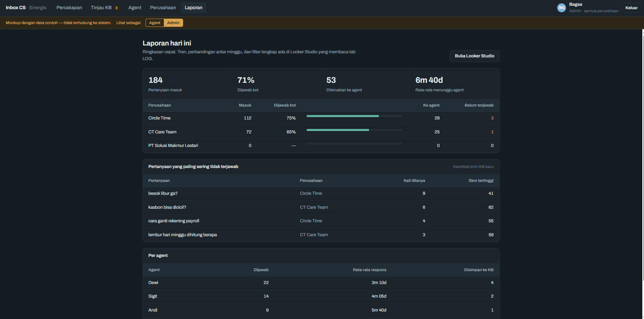
Task: Click Circle Time's unanswered count 3
Action: [492, 118]
